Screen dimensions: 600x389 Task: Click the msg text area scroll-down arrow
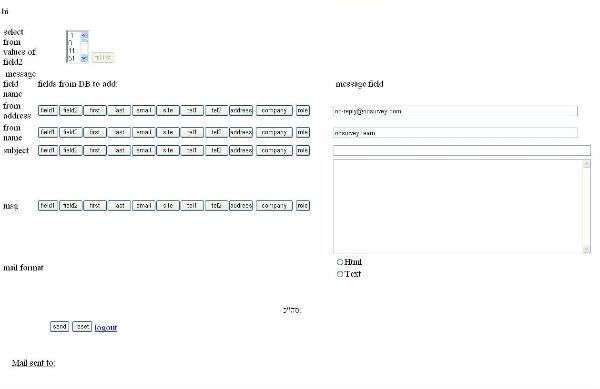click(586, 249)
